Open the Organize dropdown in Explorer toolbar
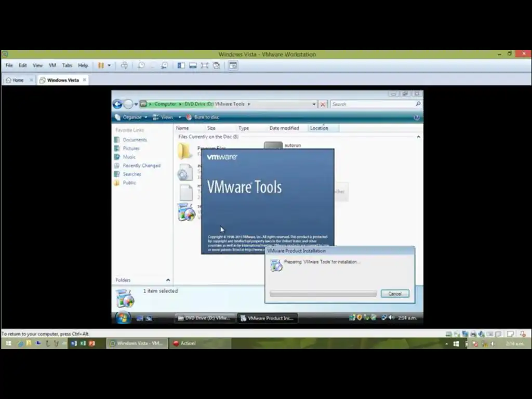Viewport: 532px width, 399px height. click(131, 117)
